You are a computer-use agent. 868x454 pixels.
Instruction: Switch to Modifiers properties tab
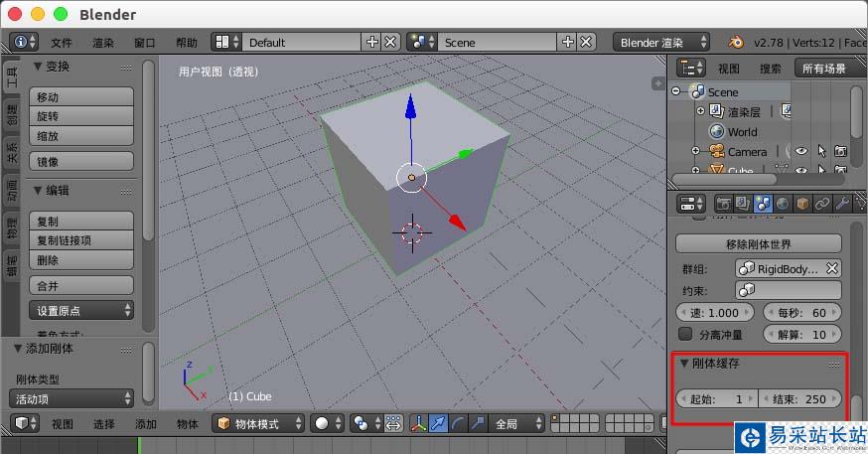[842, 204]
